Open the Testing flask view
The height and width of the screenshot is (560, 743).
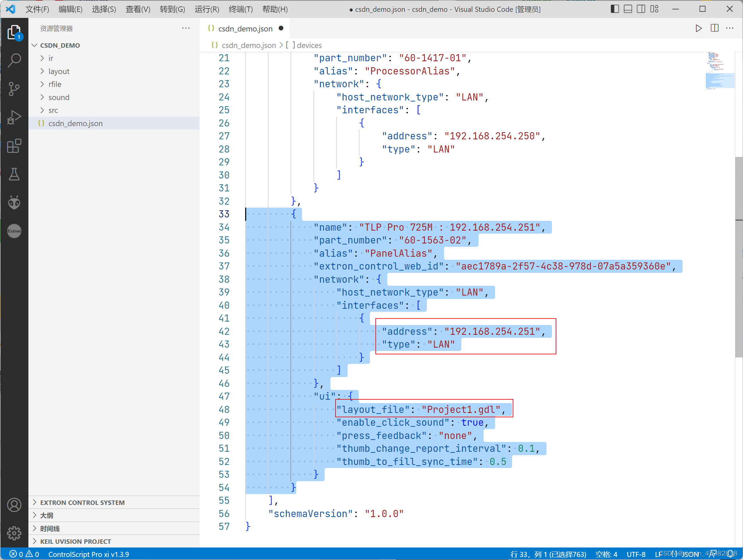[x=14, y=174]
